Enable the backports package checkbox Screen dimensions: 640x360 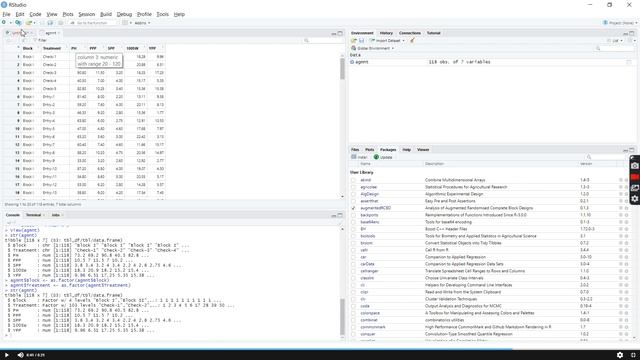coord(353,215)
